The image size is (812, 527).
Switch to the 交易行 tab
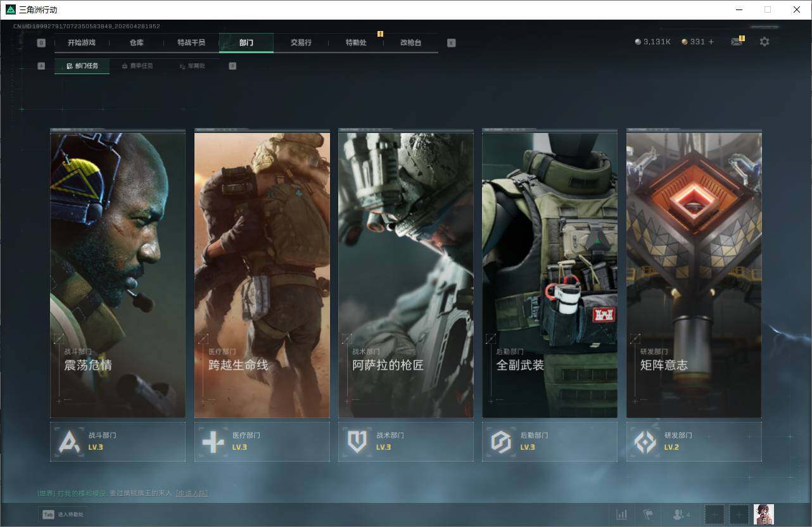coord(301,42)
